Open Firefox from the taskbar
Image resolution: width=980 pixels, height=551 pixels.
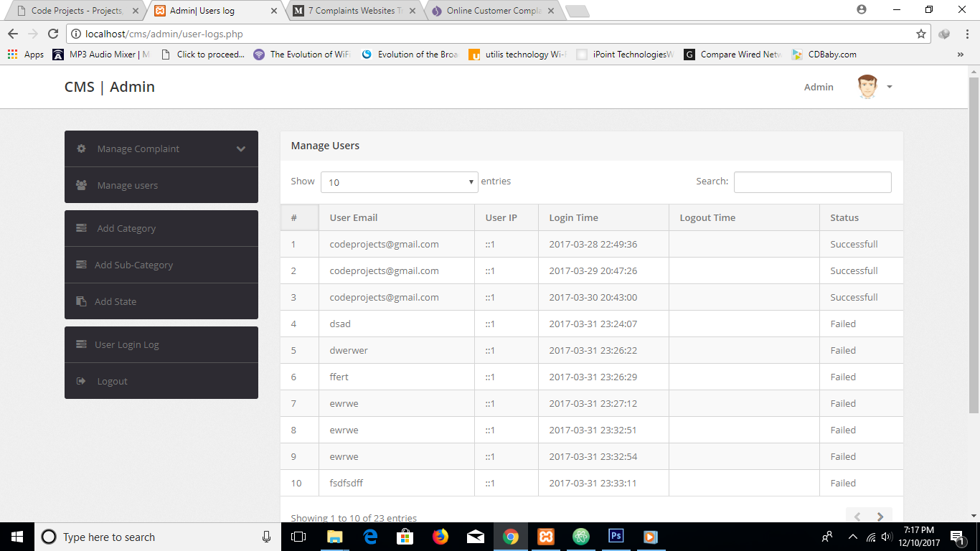coord(440,536)
